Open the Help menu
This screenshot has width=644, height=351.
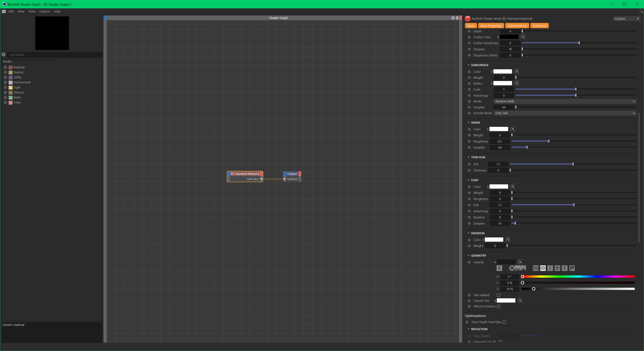(x=57, y=11)
